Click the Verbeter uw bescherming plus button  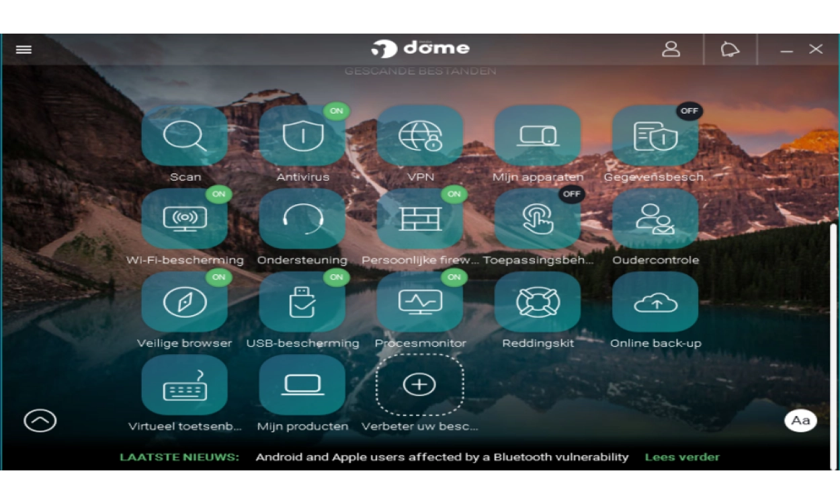(x=419, y=384)
